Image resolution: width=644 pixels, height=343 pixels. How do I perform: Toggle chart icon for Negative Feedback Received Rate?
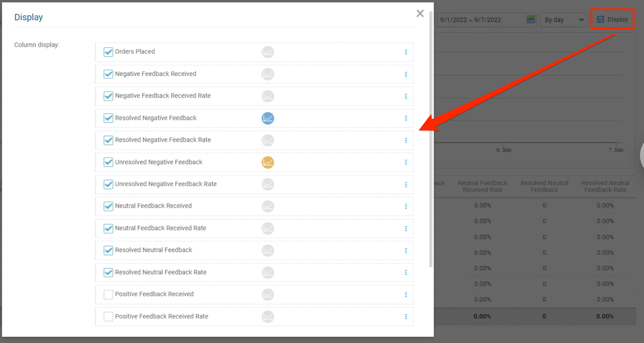point(268,96)
